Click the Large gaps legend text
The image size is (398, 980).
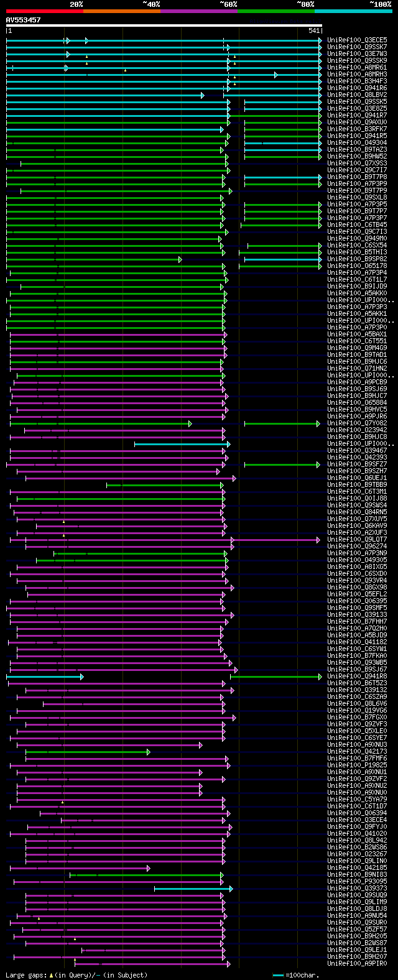click(x=76, y=975)
